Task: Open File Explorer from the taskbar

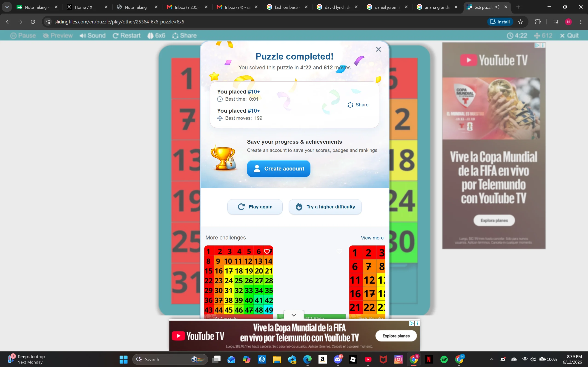Action: pyautogui.click(x=277, y=359)
